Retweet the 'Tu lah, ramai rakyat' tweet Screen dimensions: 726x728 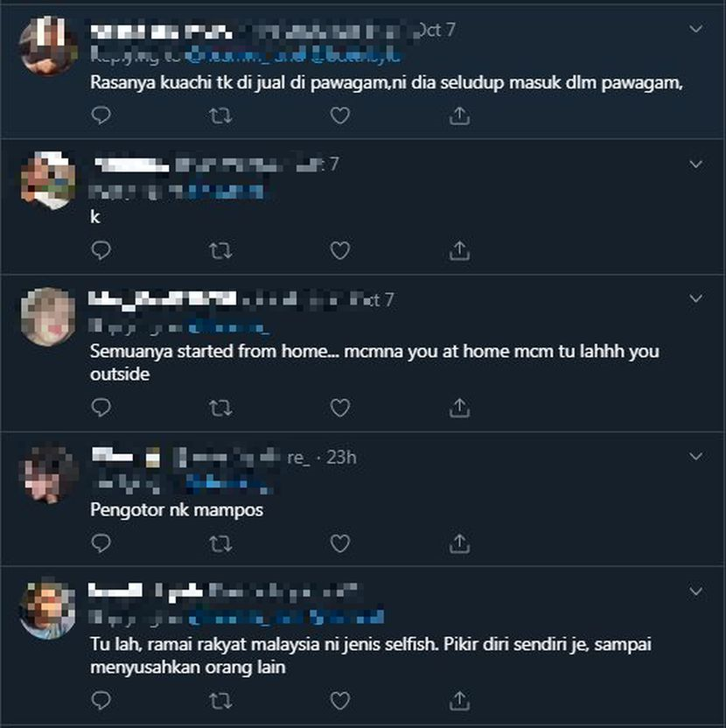click(x=220, y=701)
